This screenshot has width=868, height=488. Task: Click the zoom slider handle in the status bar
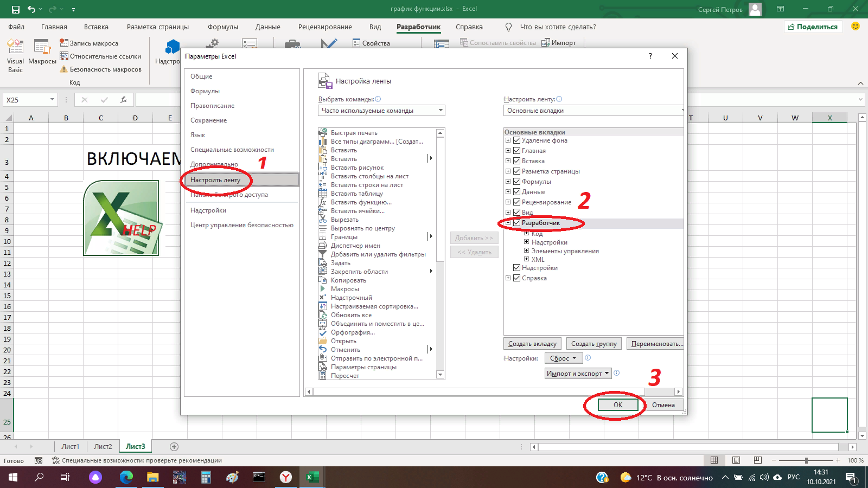tap(806, 460)
